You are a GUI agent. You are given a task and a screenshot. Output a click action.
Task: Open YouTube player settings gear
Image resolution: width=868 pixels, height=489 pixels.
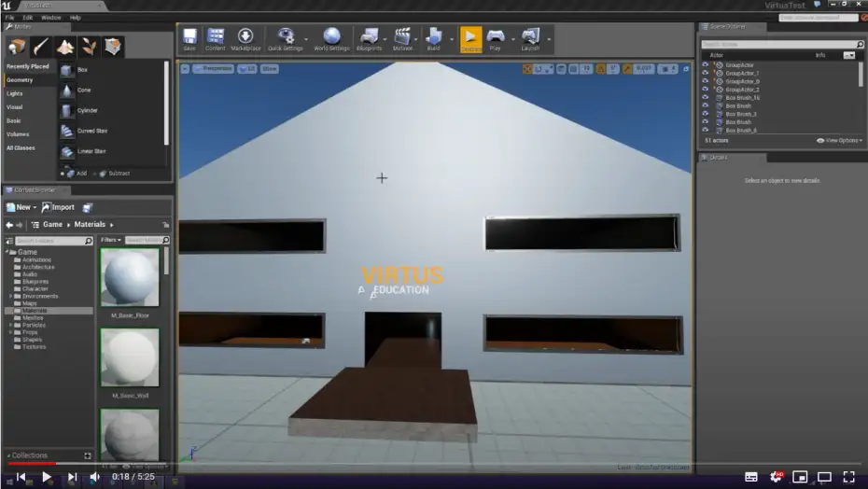(x=777, y=477)
